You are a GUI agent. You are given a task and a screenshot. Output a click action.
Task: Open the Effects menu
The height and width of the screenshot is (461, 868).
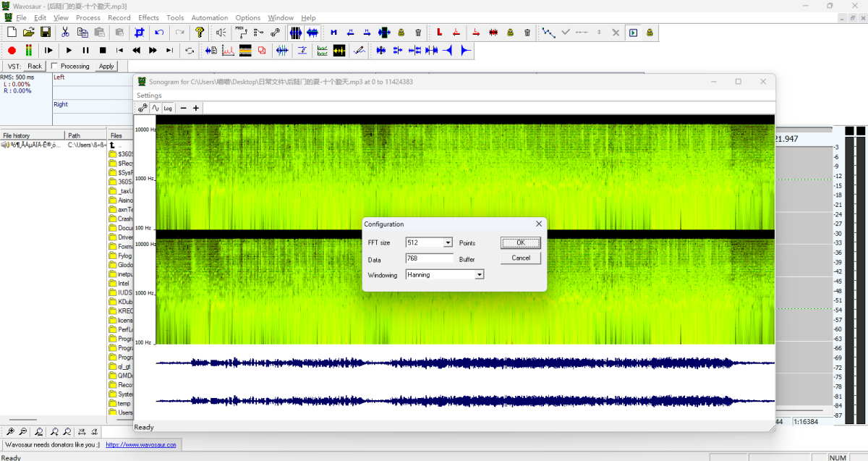point(148,17)
